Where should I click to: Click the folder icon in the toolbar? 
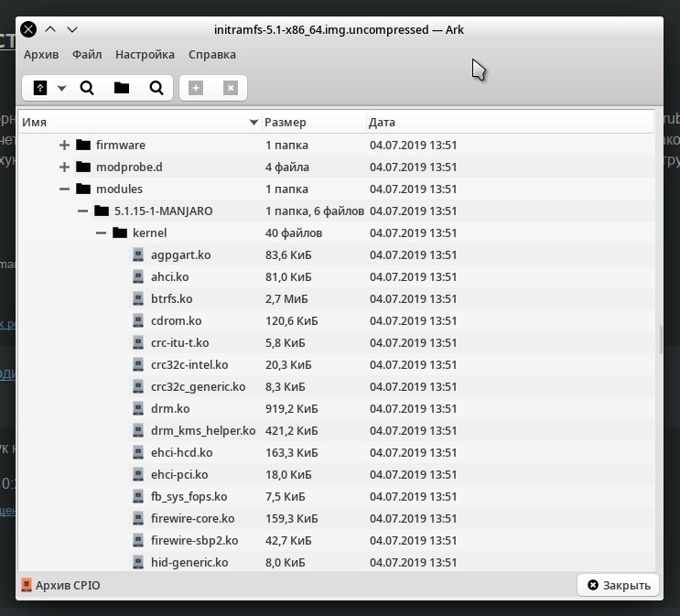(121, 88)
